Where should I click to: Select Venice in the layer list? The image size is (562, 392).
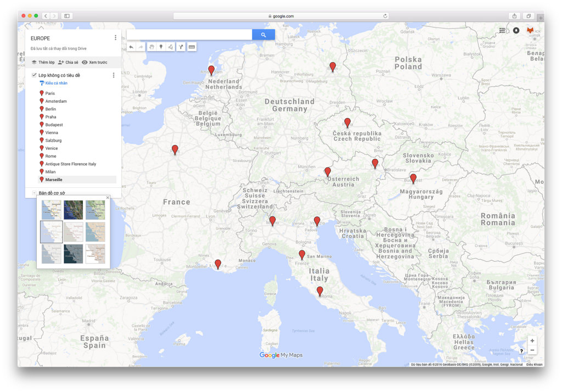(x=51, y=148)
